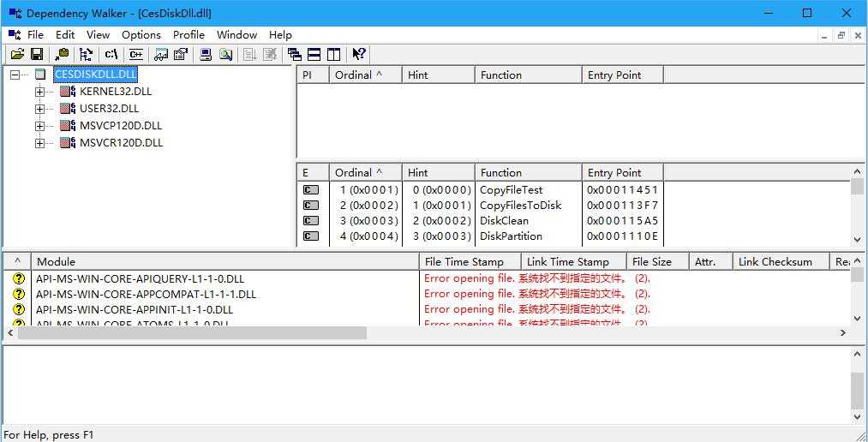Open the File menu
868x442 pixels.
(35, 35)
